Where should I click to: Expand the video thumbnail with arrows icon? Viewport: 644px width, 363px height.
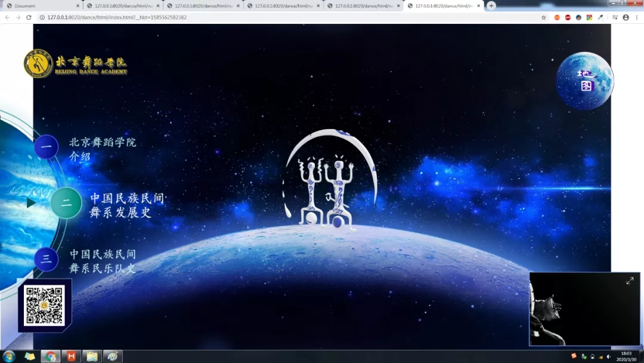coord(630,281)
